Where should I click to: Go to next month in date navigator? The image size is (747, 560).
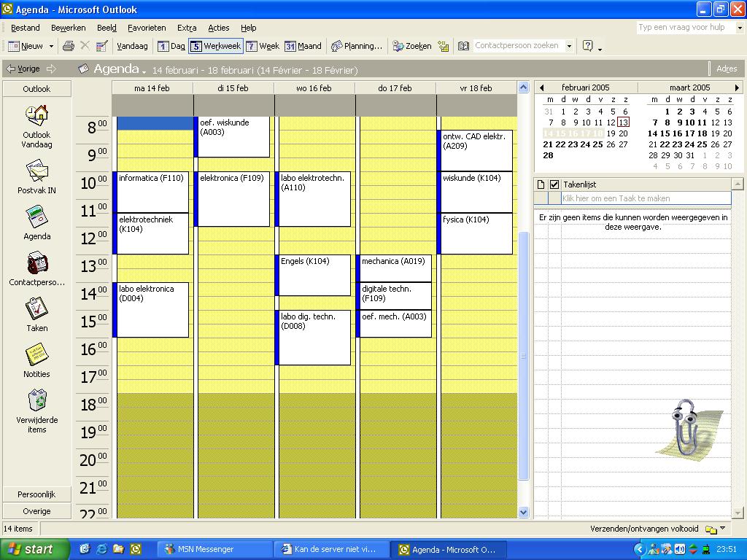(x=737, y=87)
